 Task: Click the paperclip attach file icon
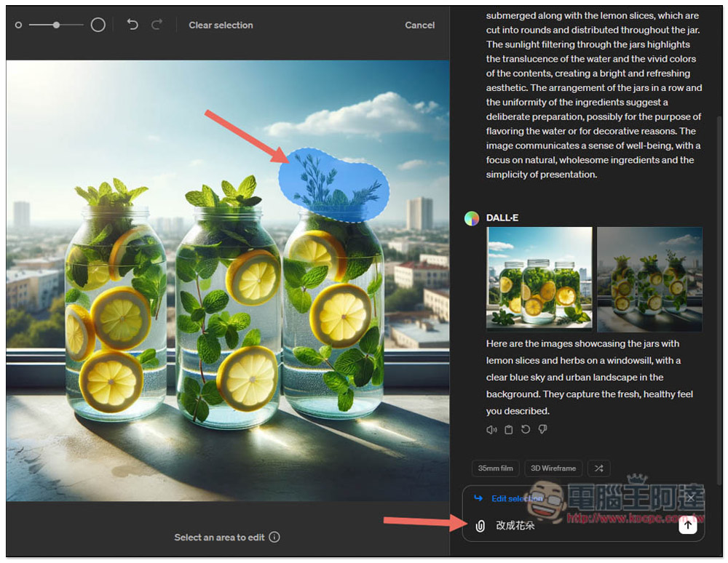click(x=480, y=526)
